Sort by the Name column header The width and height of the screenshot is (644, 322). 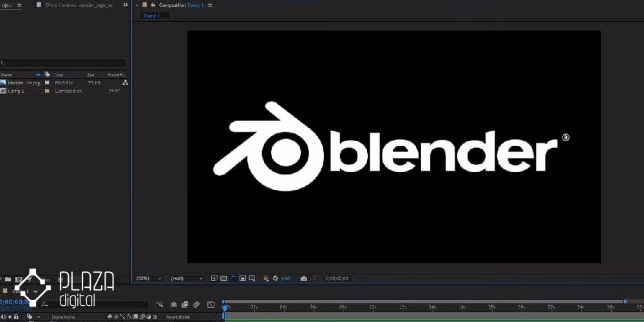pyautogui.click(x=6, y=75)
